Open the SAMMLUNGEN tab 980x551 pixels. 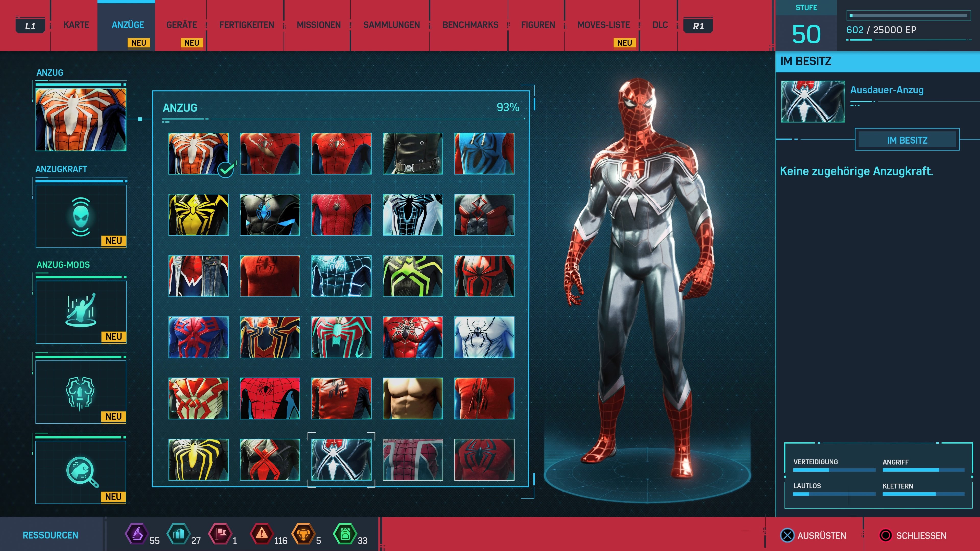(392, 25)
